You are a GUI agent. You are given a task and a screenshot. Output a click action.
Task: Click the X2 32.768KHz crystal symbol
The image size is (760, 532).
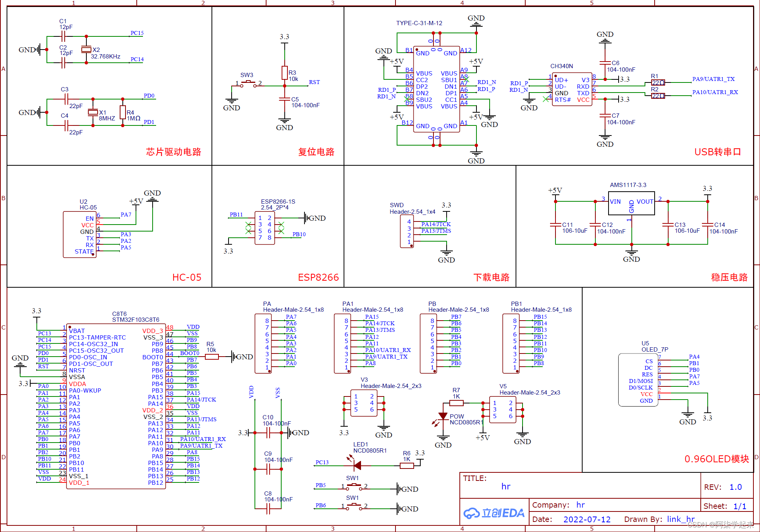click(x=86, y=49)
